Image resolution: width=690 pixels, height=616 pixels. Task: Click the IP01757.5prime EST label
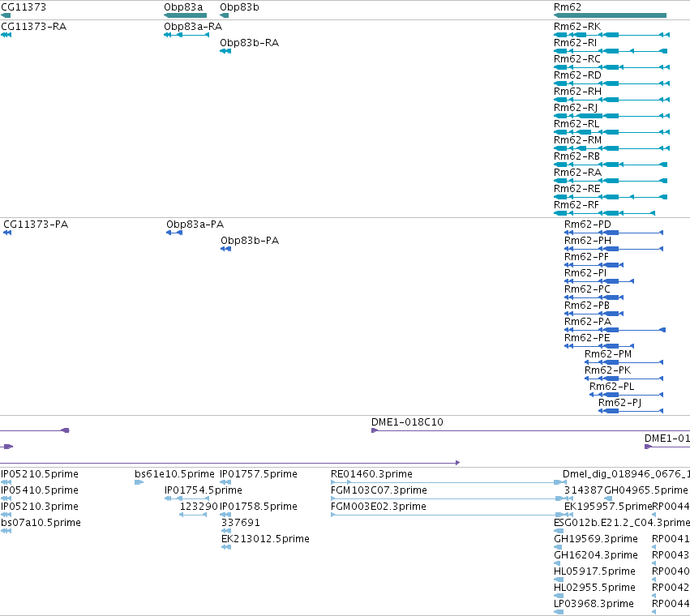click(259, 474)
